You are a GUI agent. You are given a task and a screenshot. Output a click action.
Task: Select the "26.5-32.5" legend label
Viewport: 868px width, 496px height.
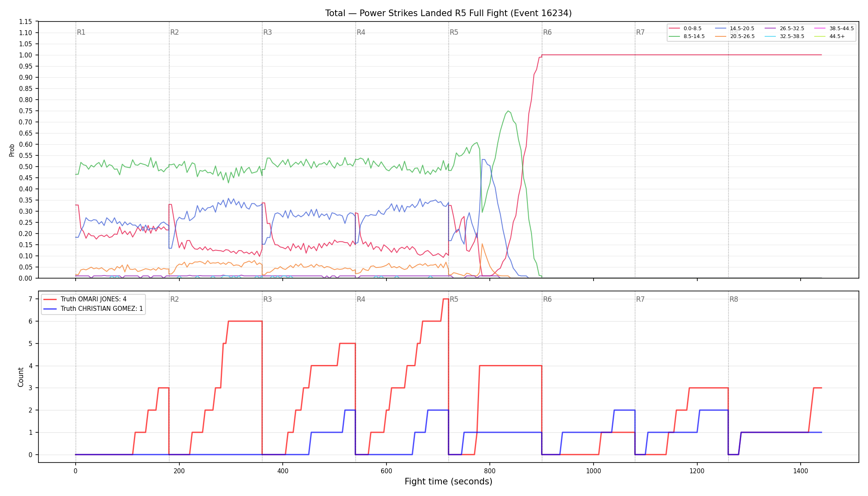[x=792, y=29]
